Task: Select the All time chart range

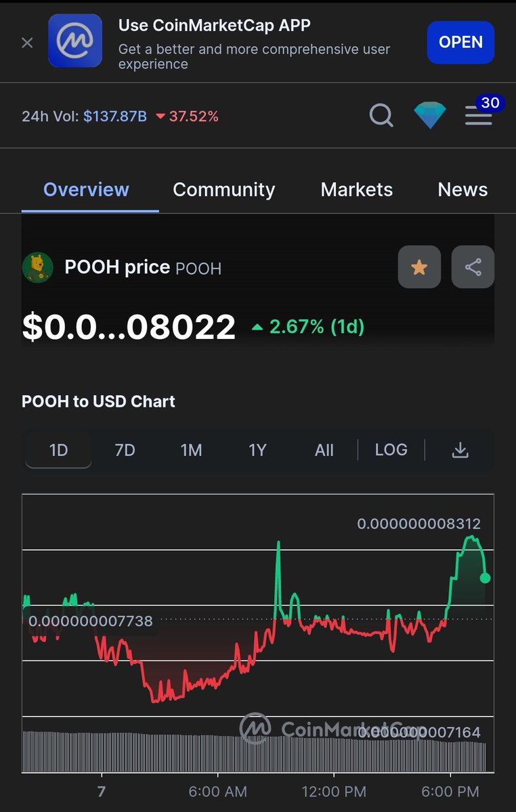Action: pyautogui.click(x=324, y=450)
